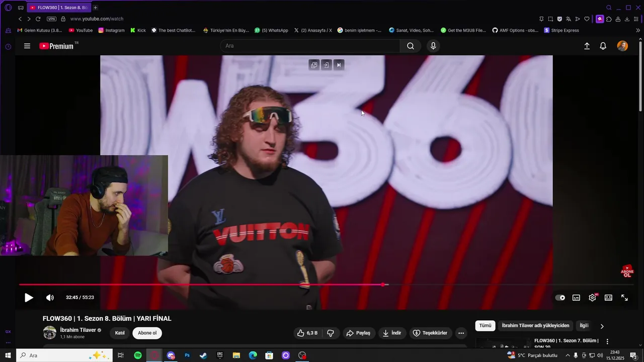Click the skip-next icon in the video overlay

coord(339,65)
